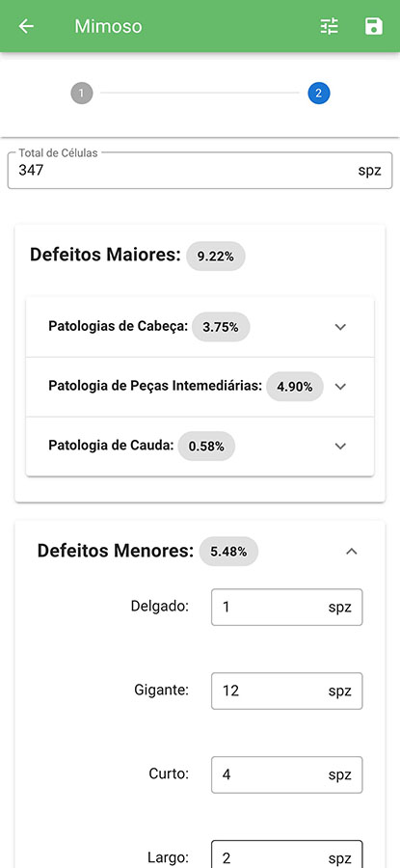This screenshot has width=400, height=868.
Task: Click the 4.90% percentage chip
Action: click(x=295, y=387)
